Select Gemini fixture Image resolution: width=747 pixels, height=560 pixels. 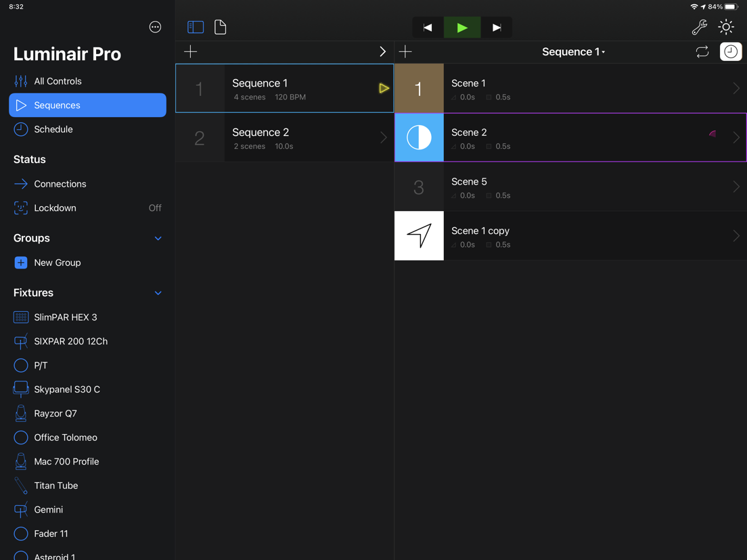click(x=88, y=509)
